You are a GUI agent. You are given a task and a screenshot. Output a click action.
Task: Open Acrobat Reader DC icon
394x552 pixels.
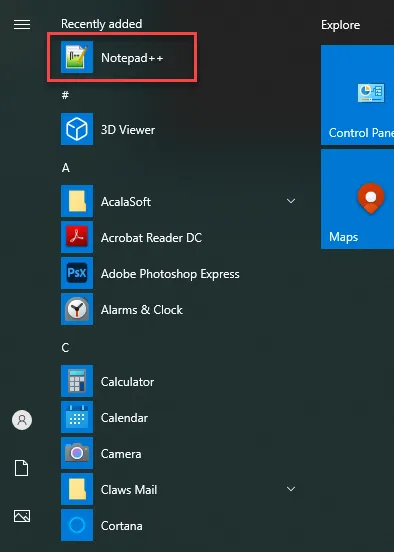pyautogui.click(x=77, y=237)
